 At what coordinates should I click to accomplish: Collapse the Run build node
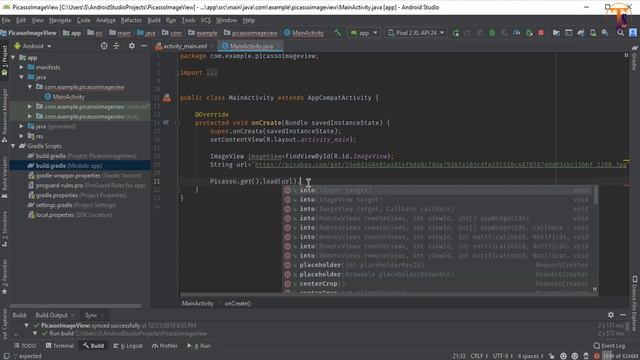coord(35,333)
